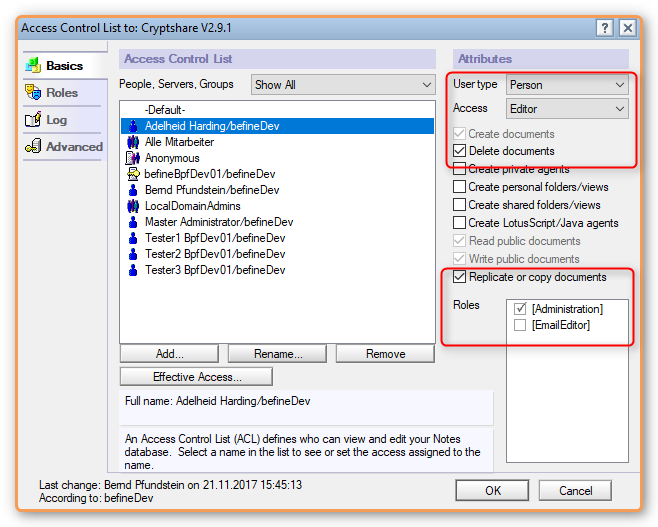
Task: Open the Show All filter dropdown
Action: coord(343,85)
